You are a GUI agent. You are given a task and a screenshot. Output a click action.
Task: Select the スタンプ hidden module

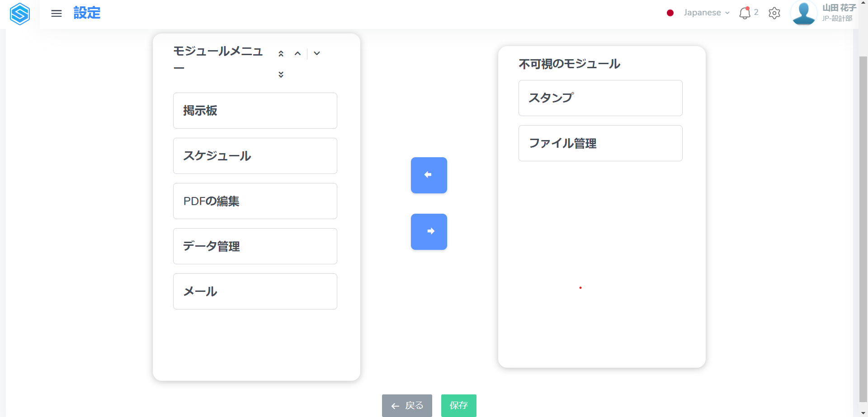click(600, 98)
